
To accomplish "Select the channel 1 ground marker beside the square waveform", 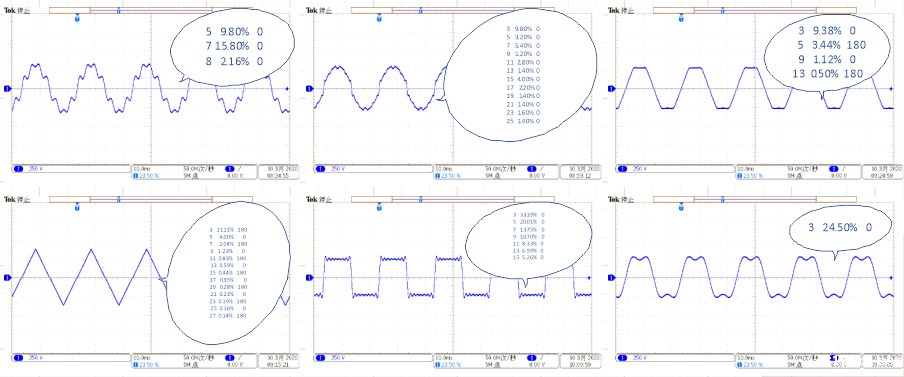I will tap(310, 277).
